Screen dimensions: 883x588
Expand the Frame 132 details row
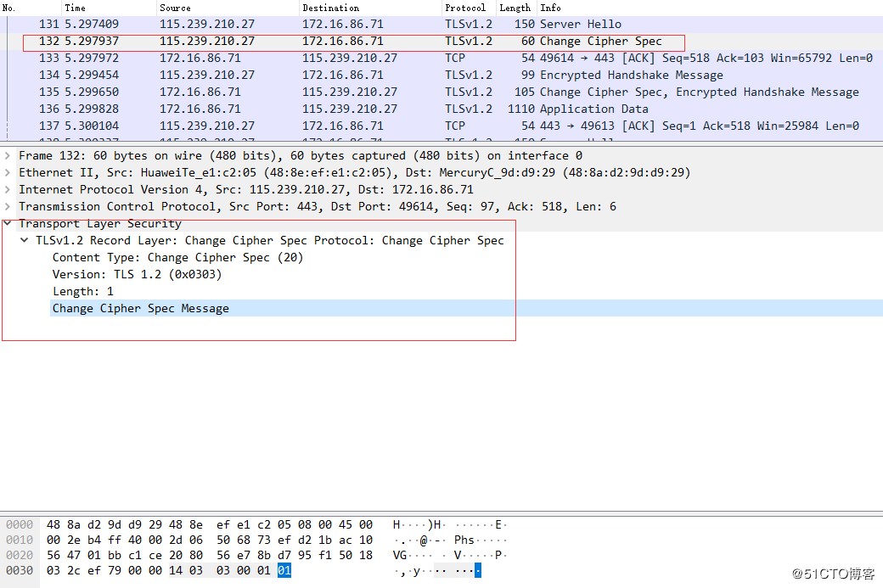coord(8,156)
